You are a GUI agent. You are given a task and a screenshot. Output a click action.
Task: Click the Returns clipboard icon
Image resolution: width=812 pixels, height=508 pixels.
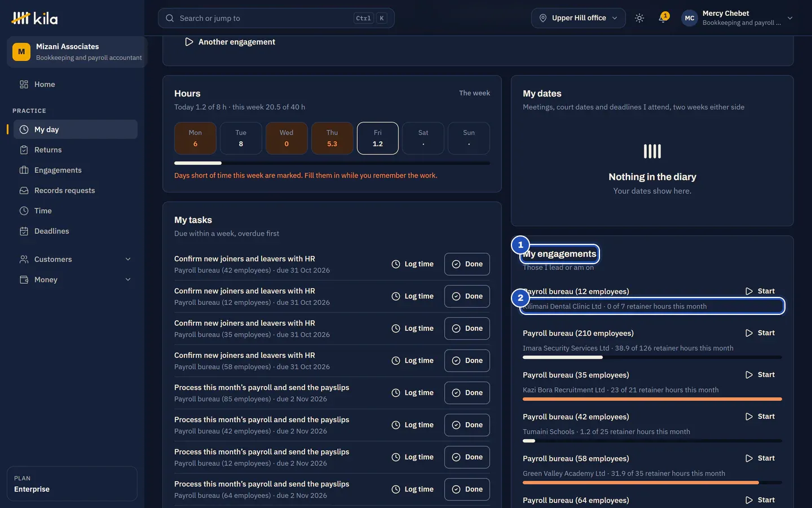click(x=24, y=150)
